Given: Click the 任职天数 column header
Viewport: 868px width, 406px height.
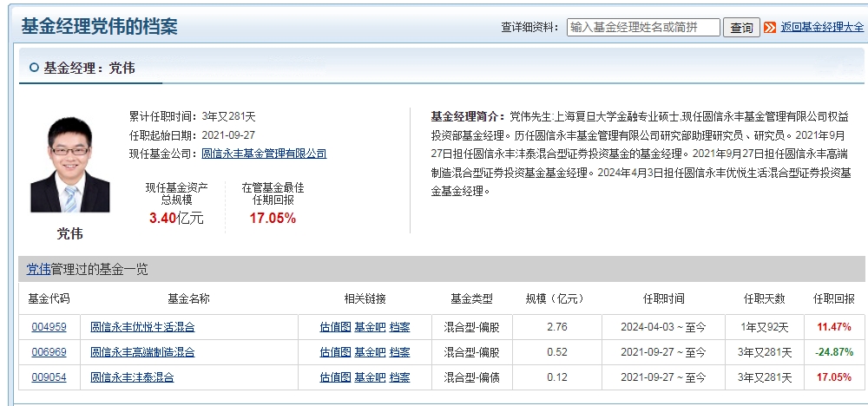Looking at the screenshot, I should [764, 299].
